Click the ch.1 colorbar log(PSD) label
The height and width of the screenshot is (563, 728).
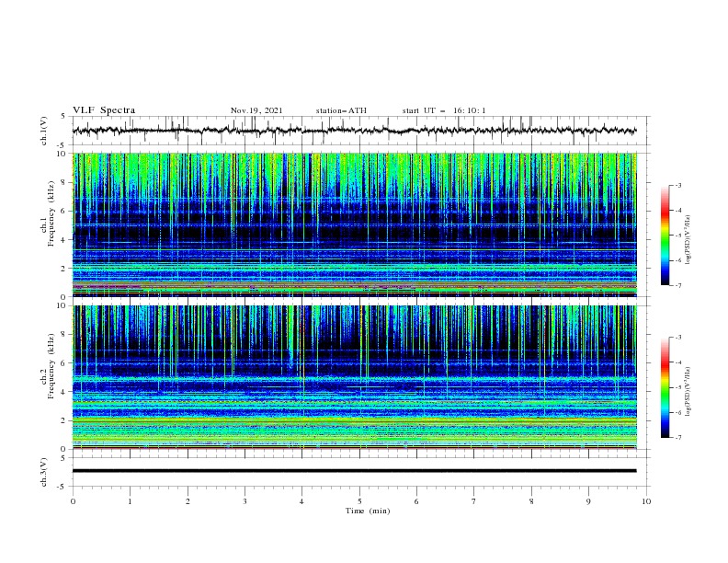(x=688, y=240)
